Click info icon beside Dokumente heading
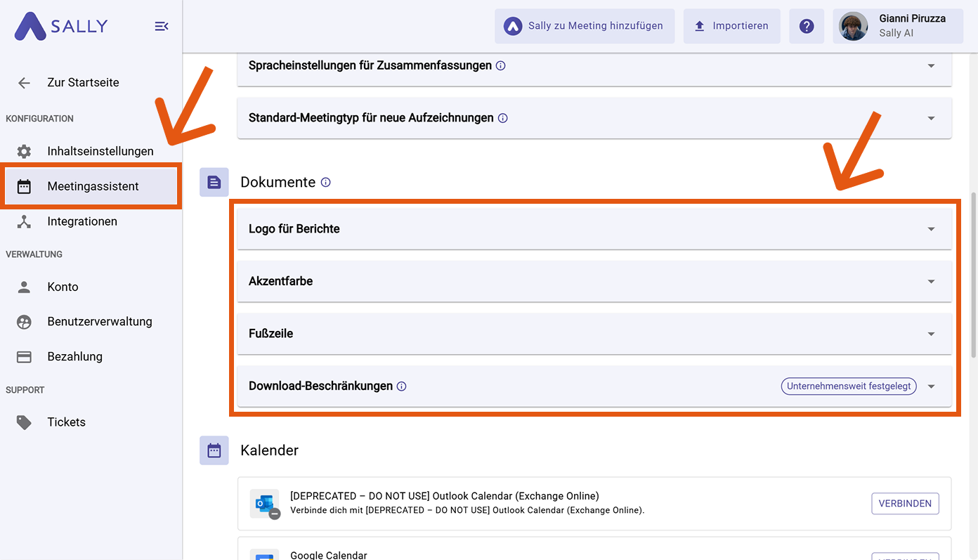This screenshot has height=560, width=978. tap(326, 182)
